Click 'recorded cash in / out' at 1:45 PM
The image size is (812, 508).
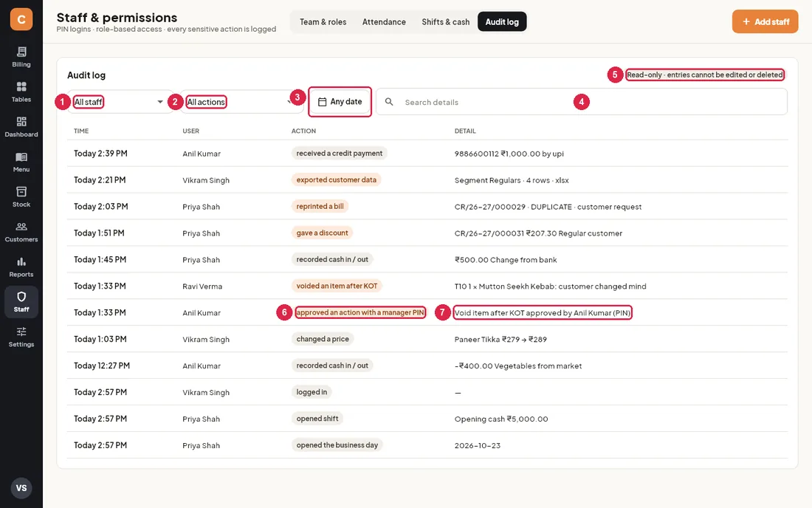click(x=332, y=259)
